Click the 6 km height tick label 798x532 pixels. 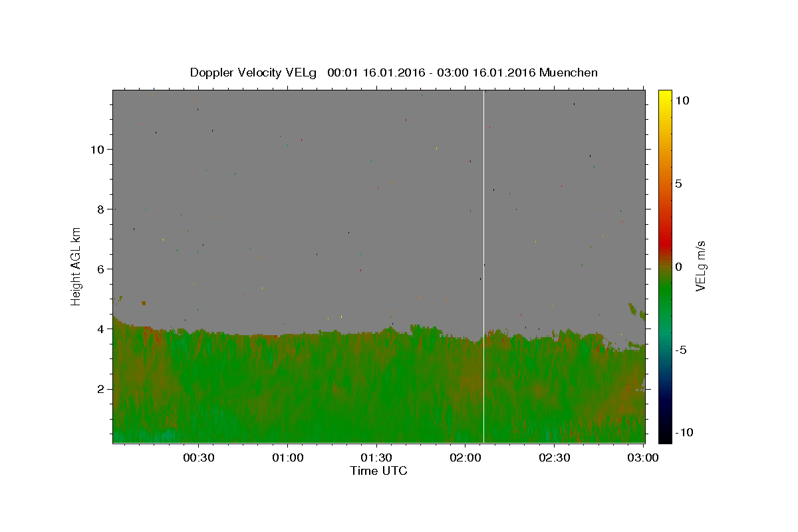pyautogui.click(x=100, y=269)
